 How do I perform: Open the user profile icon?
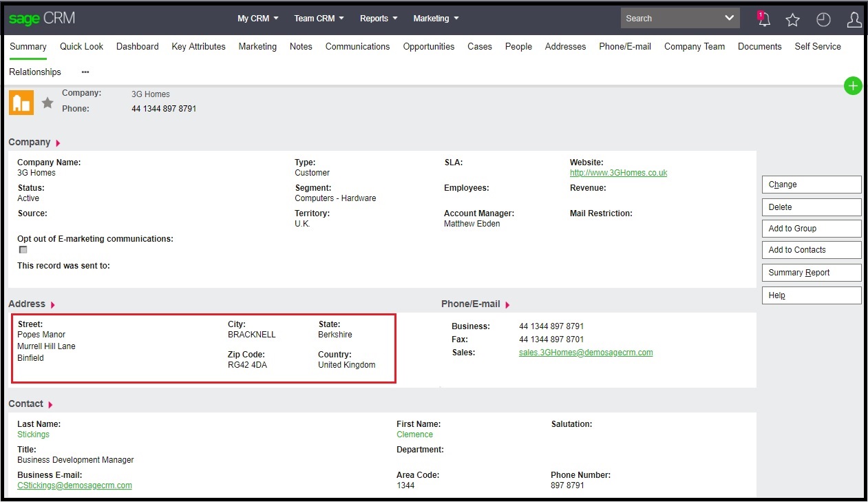[x=854, y=20]
